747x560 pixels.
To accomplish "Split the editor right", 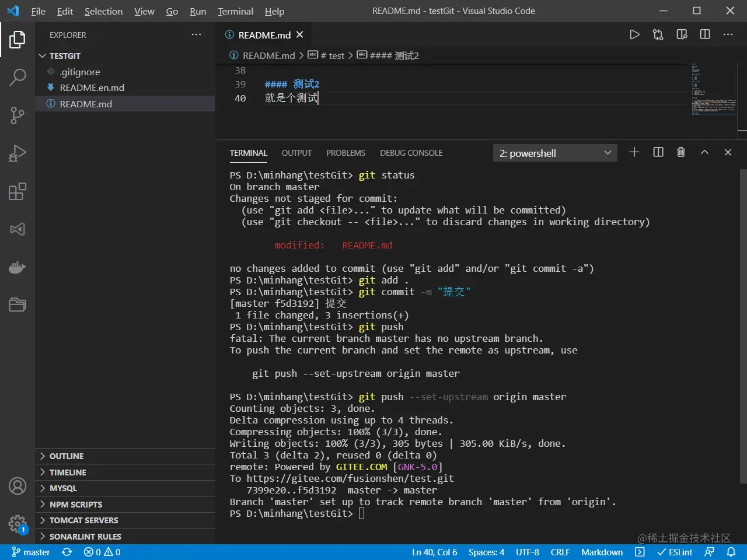I will tap(705, 35).
